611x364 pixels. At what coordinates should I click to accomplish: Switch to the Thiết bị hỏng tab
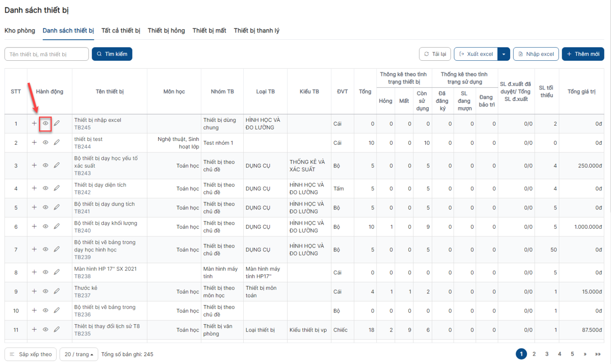(x=166, y=31)
